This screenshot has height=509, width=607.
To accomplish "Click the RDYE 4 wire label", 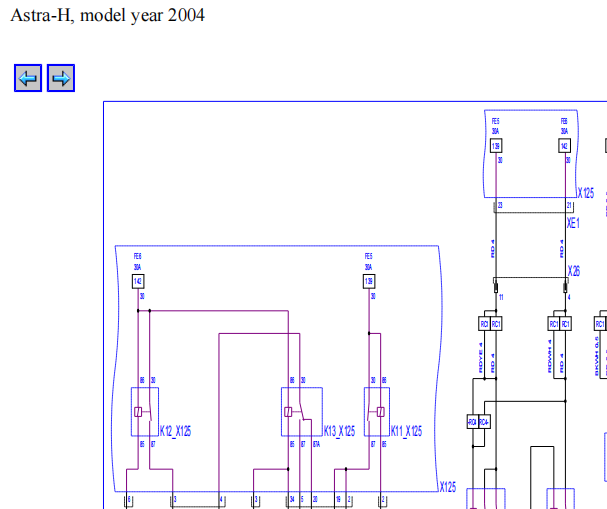I will tap(481, 358).
